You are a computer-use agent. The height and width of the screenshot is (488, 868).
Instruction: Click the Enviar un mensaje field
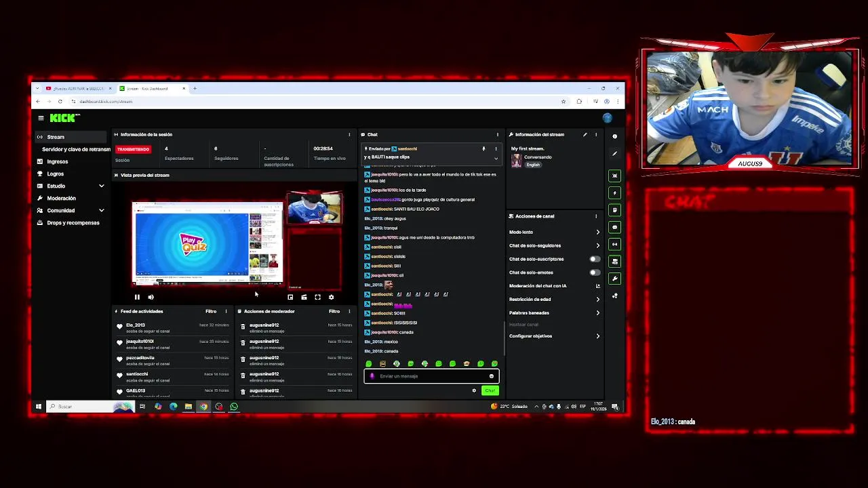tap(431, 376)
